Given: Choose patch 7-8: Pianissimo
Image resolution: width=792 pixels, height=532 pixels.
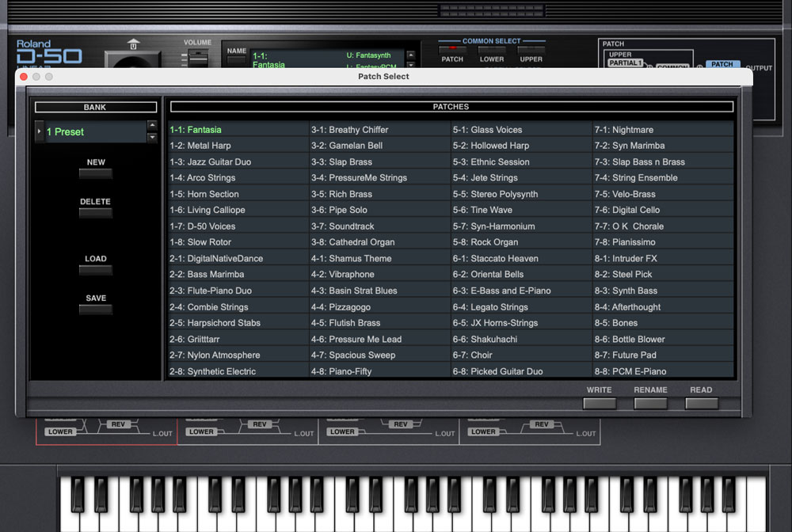Looking at the screenshot, I should click(663, 242).
